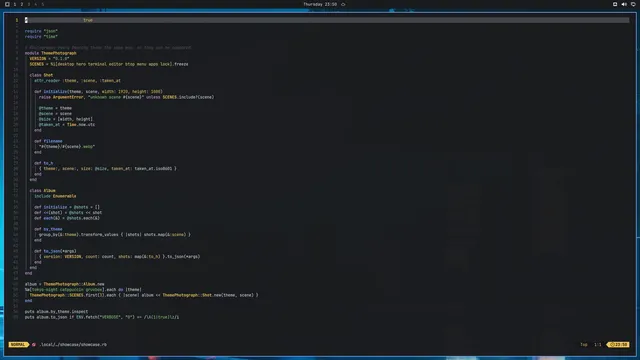The image size is (640, 360).
Task: Click the 1:1 cursor position indicator
Action: tap(598, 344)
